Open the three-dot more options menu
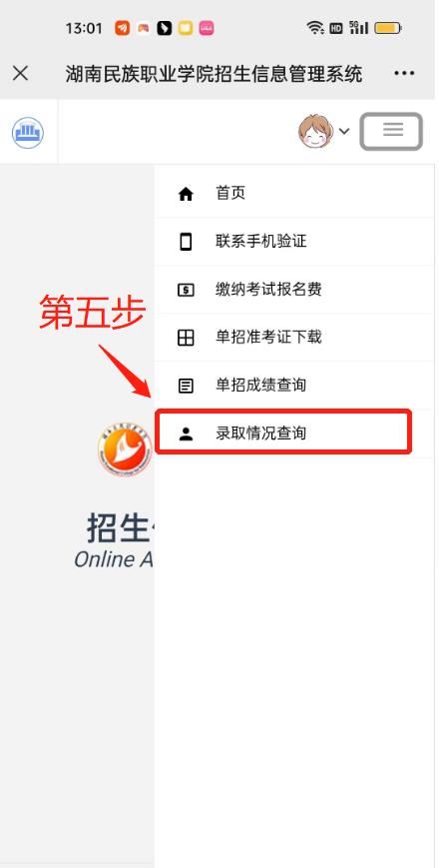The width and height of the screenshot is (438, 868). (404, 73)
